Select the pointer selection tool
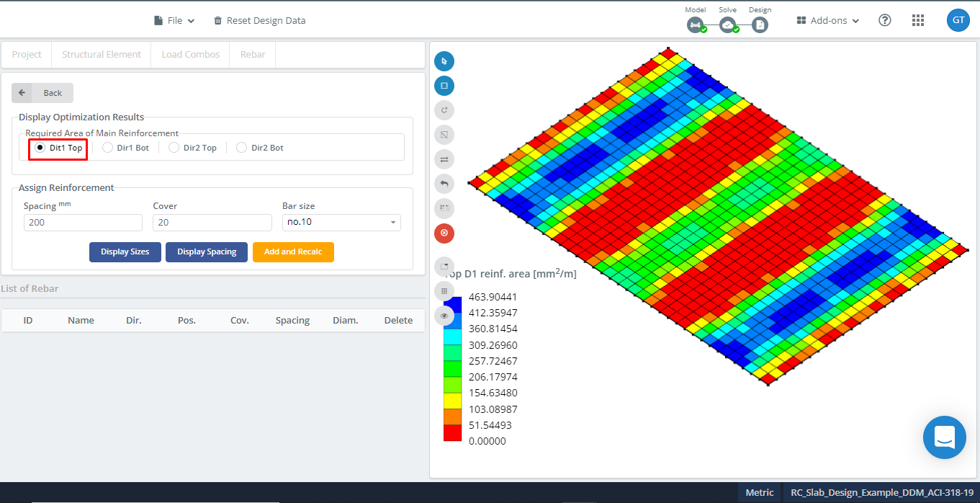 point(444,61)
